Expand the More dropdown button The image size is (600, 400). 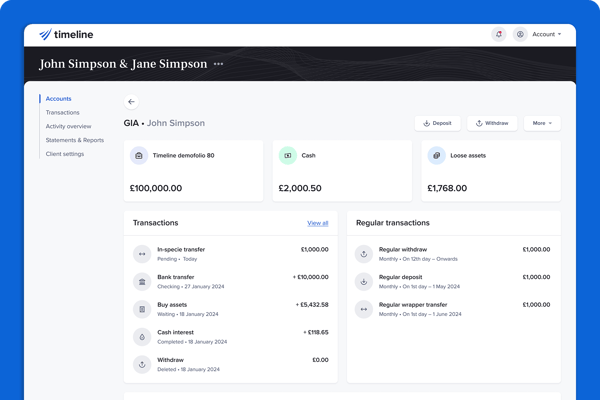542,123
